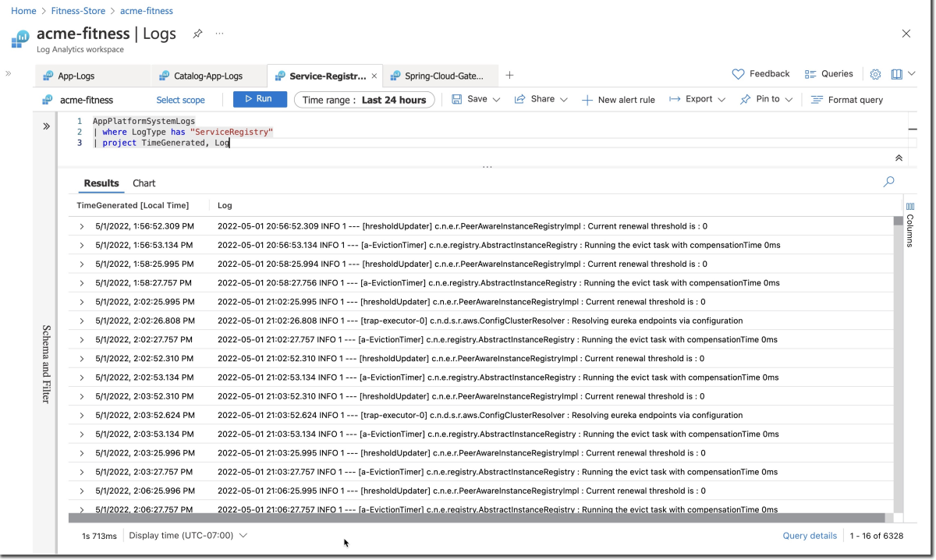Open the docs book icon

[x=897, y=74]
